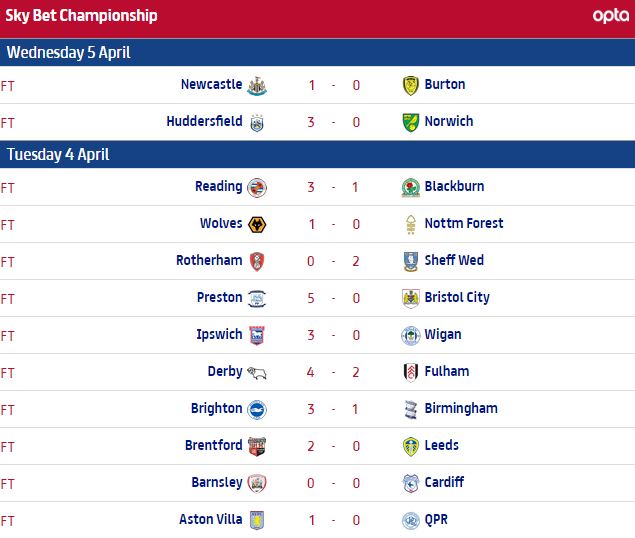The height and width of the screenshot is (538, 635).
Task: Click the Sky Bet Championship title
Action: (x=79, y=16)
